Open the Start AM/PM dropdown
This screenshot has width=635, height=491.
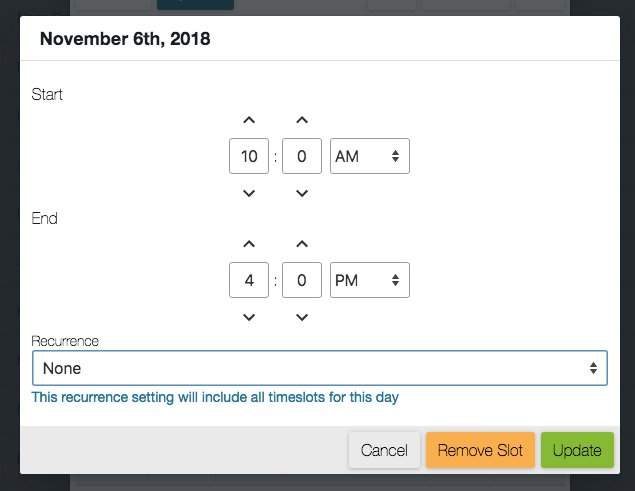pos(369,156)
